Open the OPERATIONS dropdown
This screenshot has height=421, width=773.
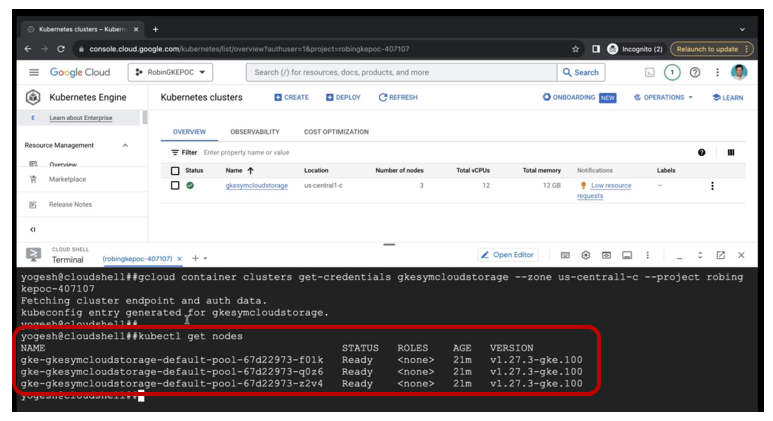[664, 98]
